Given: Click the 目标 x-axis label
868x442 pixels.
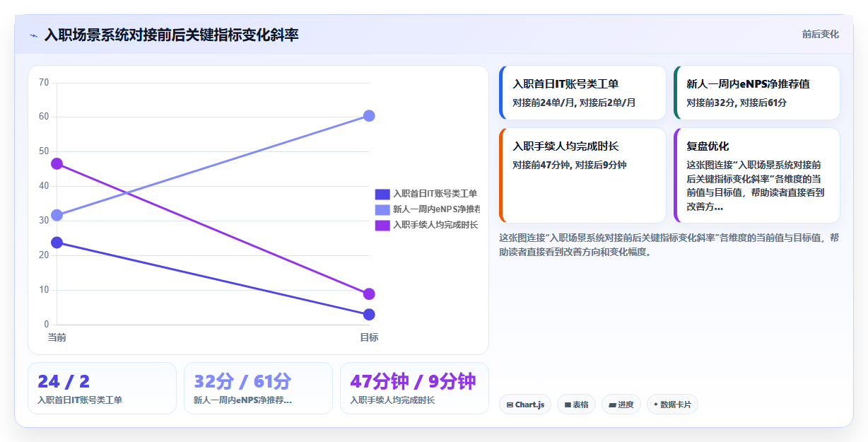Looking at the screenshot, I should [x=369, y=337].
